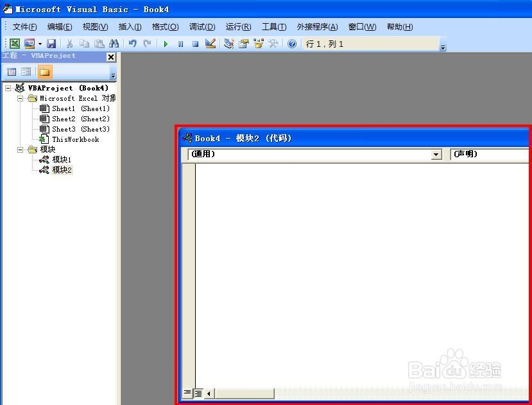Image resolution: width=532 pixels, height=405 pixels.
Task: Select Sheet3 (Sheet3) in project tree
Action: pyautogui.click(x=81, y=129)
